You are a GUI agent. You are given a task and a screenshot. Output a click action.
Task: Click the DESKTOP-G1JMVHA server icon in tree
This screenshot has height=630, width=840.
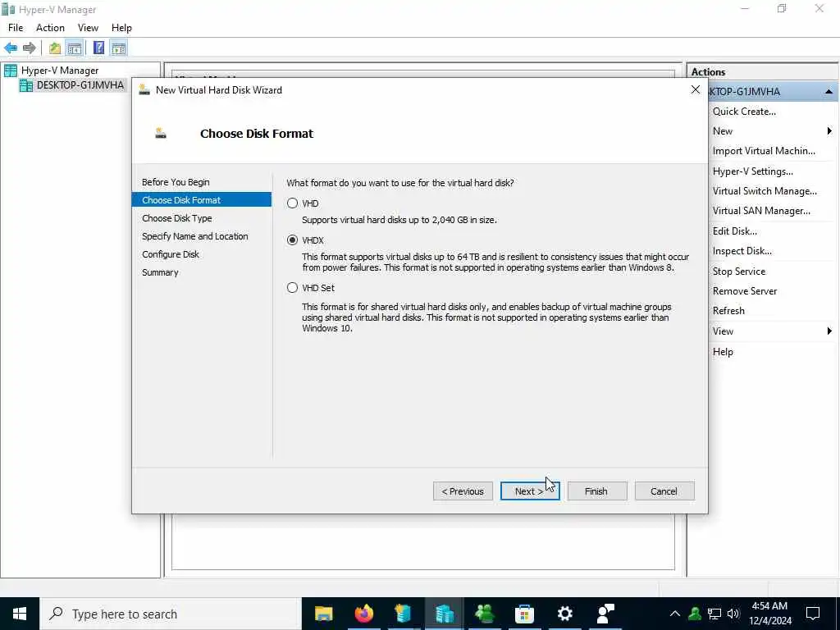click(x=26, y=85)
